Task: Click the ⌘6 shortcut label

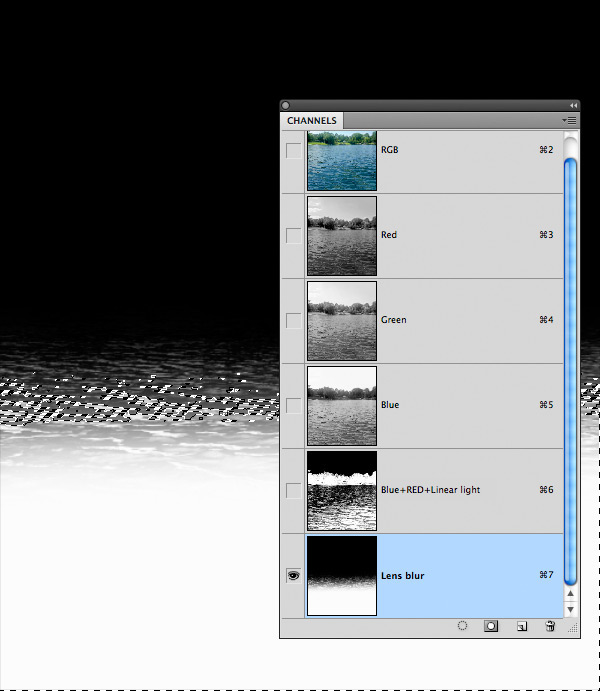Action: pyautogui.click(x=546, y=490)
